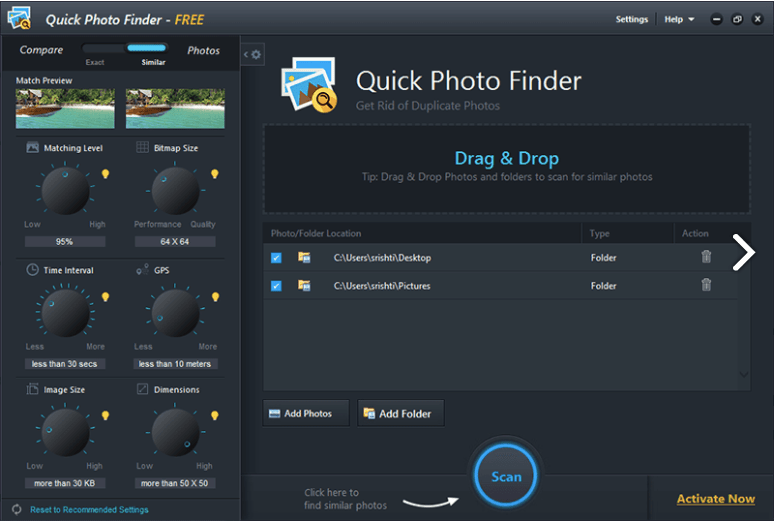Click the Time Interval lightbulb tip icon
Image resolution: width=774 pixels, height=521 pixels.
pos(105,297)
